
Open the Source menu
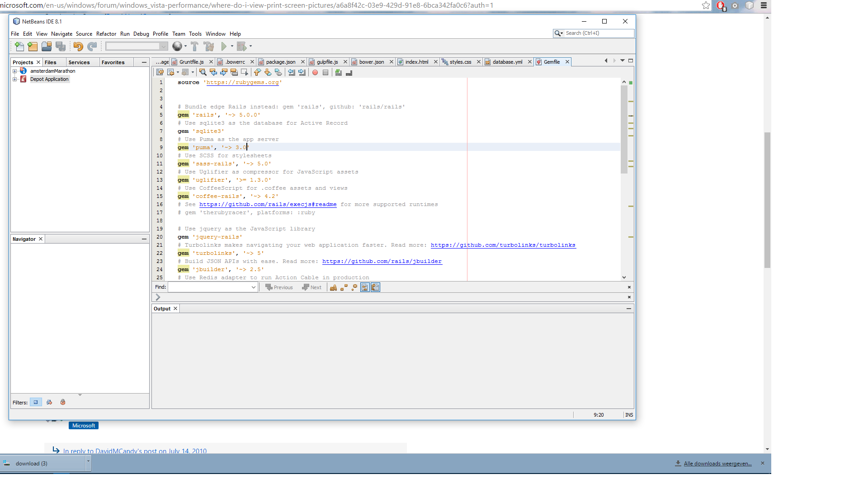(x=84, y=34)
